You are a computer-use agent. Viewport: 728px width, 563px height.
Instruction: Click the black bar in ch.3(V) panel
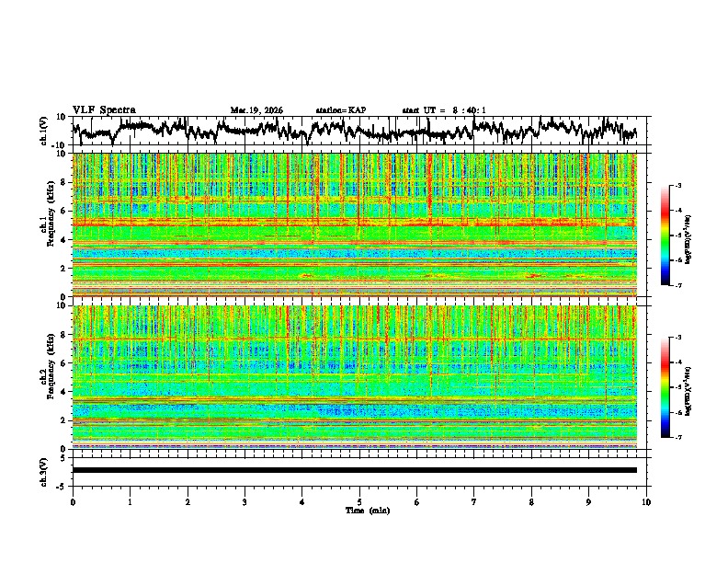pos(354,470)
